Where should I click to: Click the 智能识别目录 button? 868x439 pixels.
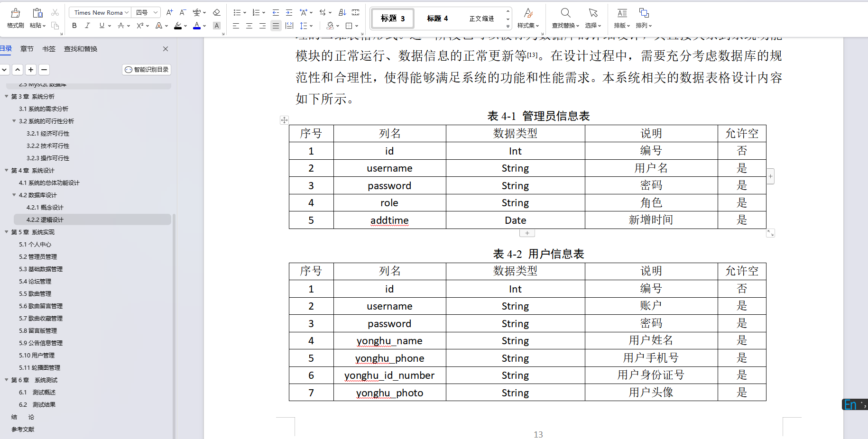(147, 70)
